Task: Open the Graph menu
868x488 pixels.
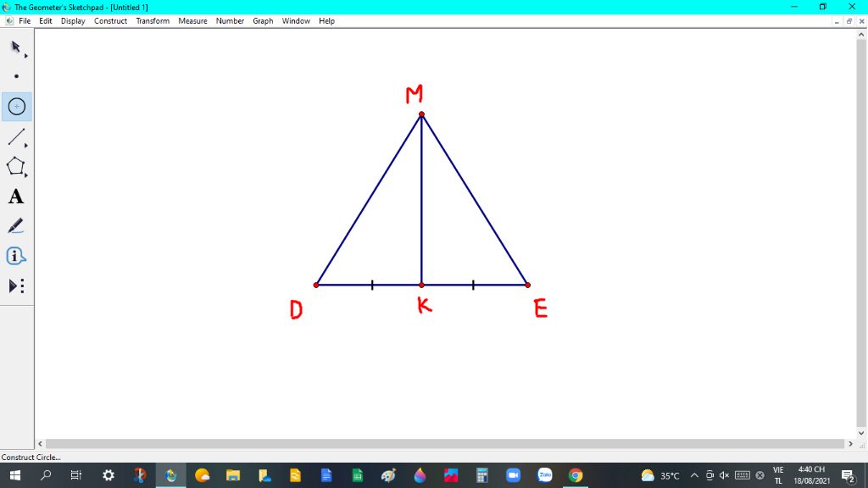Action: coord(263,21)
